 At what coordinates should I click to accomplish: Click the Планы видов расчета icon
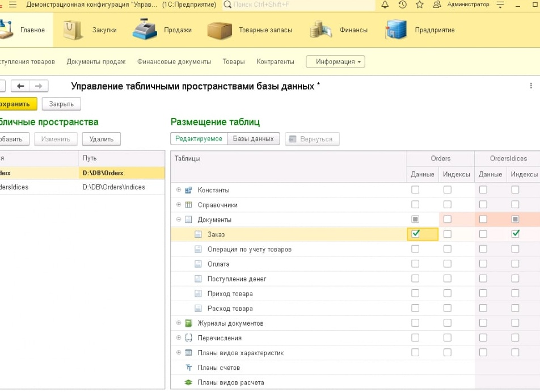point(188,383)
